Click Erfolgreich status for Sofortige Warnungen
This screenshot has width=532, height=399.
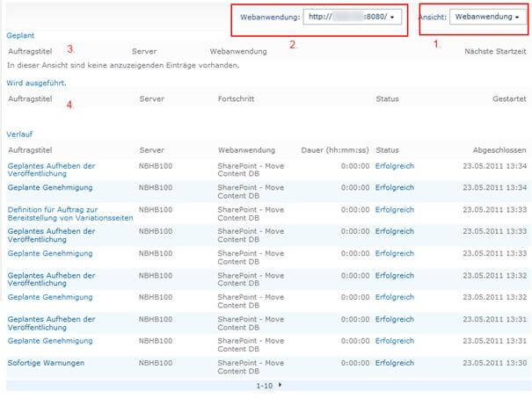394,363
